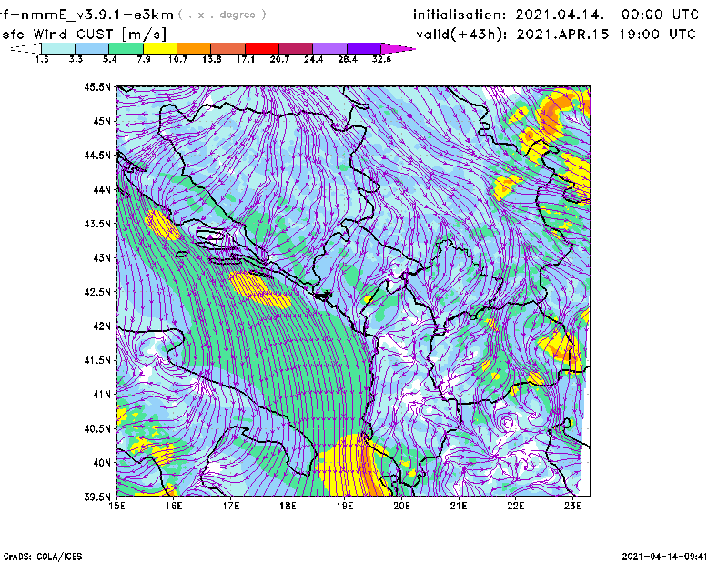
Task: Click the '43.5N' latitude label
Action: (97, 224)
